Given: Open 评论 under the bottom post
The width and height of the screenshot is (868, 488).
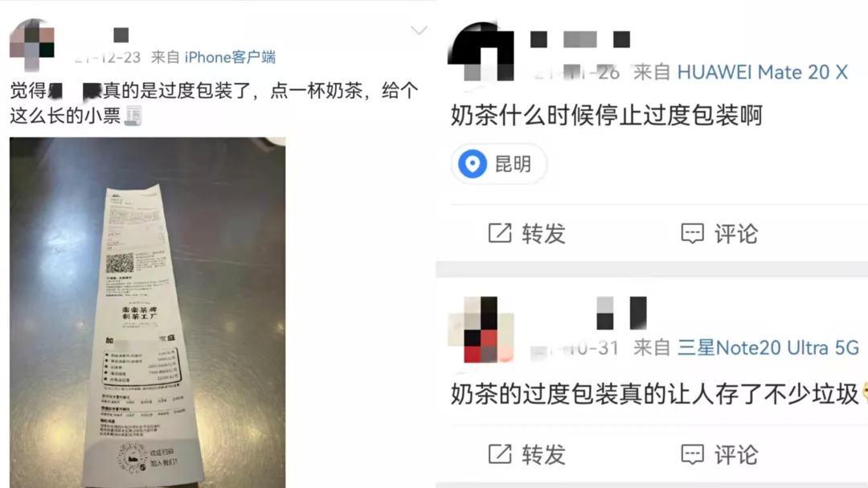Looking at the screenshot, I should tap(735, 455).
